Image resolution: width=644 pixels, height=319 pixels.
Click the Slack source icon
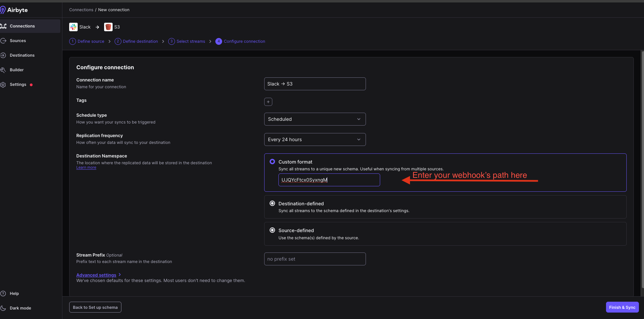(x=73, y=27)
